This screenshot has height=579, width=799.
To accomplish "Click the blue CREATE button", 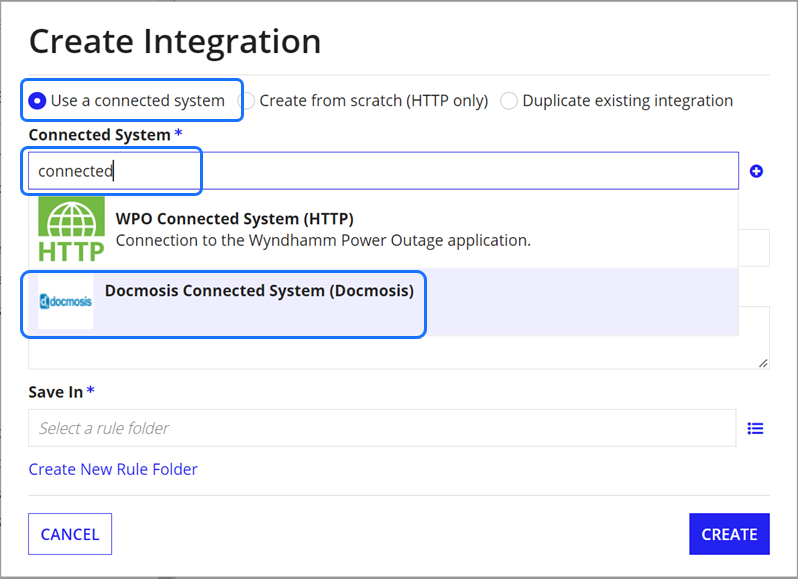I will coord(729,534).
